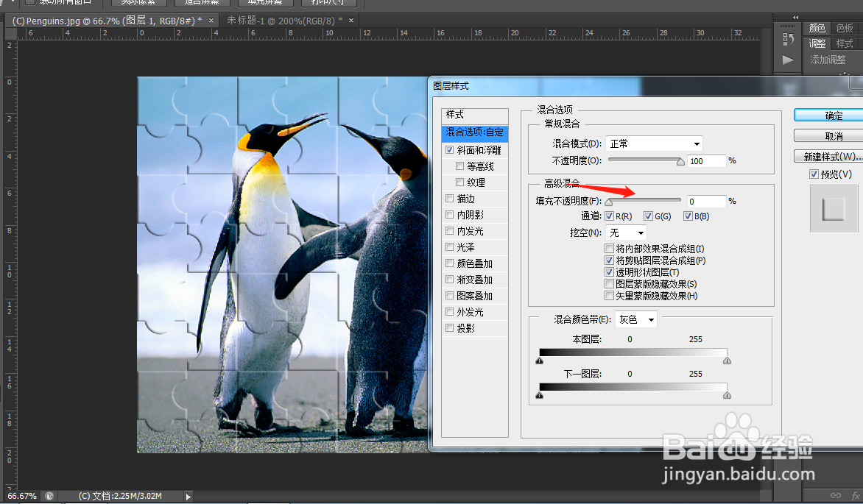This screenshot has width=863, height=504.
Task: Click 本图层 white point slider handle
Action: pos(727,361)
